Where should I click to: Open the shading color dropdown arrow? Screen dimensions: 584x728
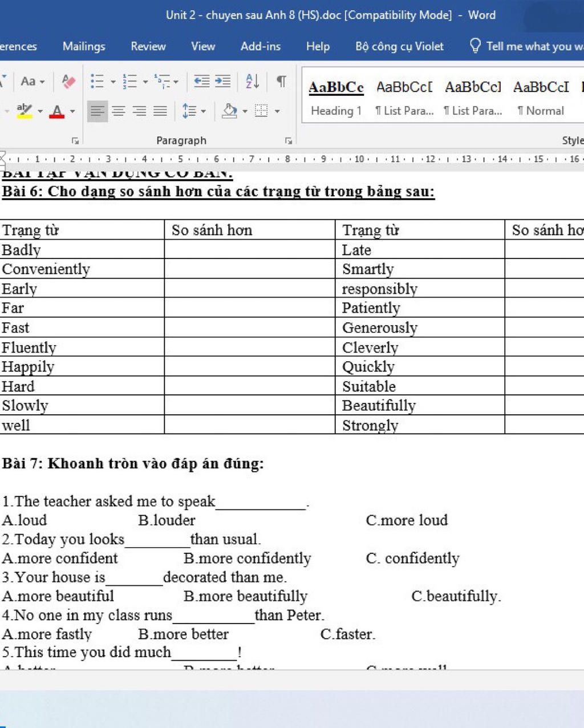245,111
